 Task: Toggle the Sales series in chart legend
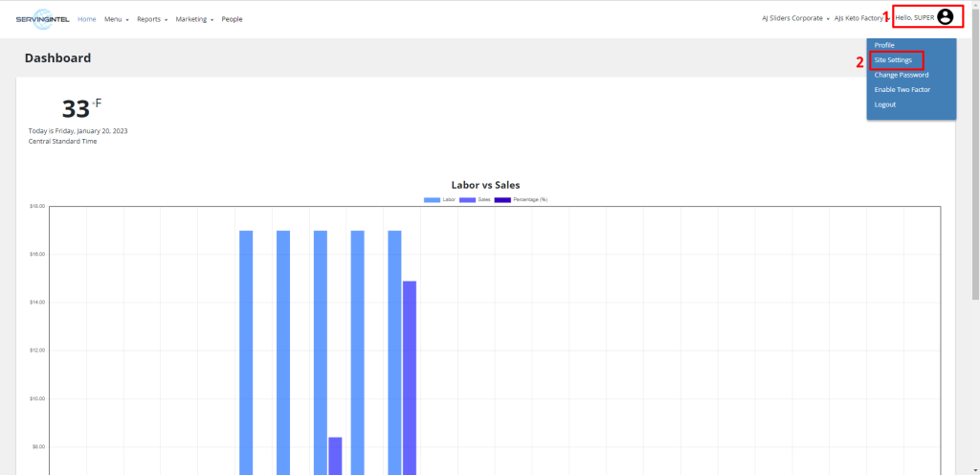pyautogui.click(x=468, y=199)
